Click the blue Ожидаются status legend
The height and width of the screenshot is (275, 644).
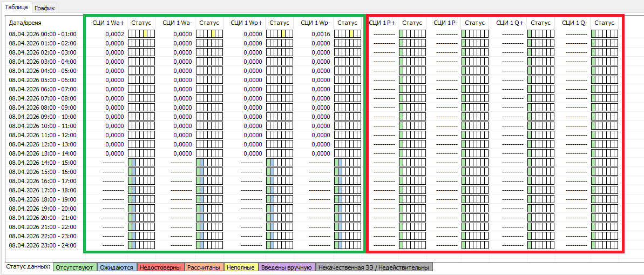pos(117,267)
